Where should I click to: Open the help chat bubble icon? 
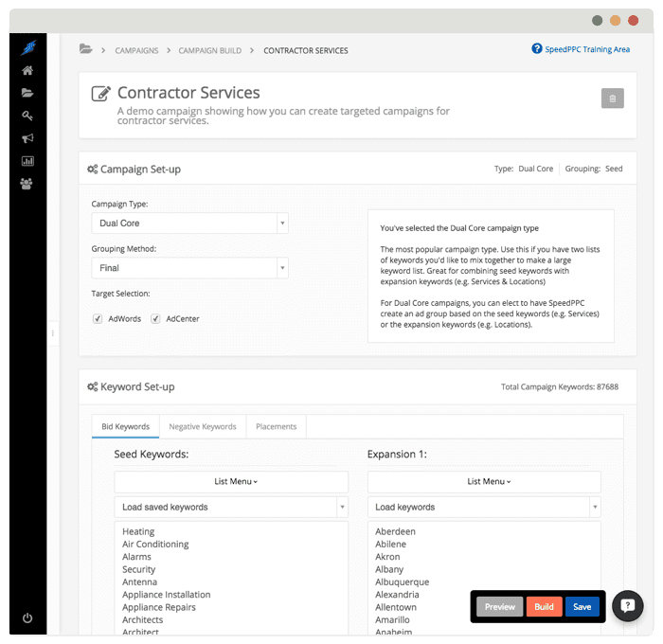627,607
